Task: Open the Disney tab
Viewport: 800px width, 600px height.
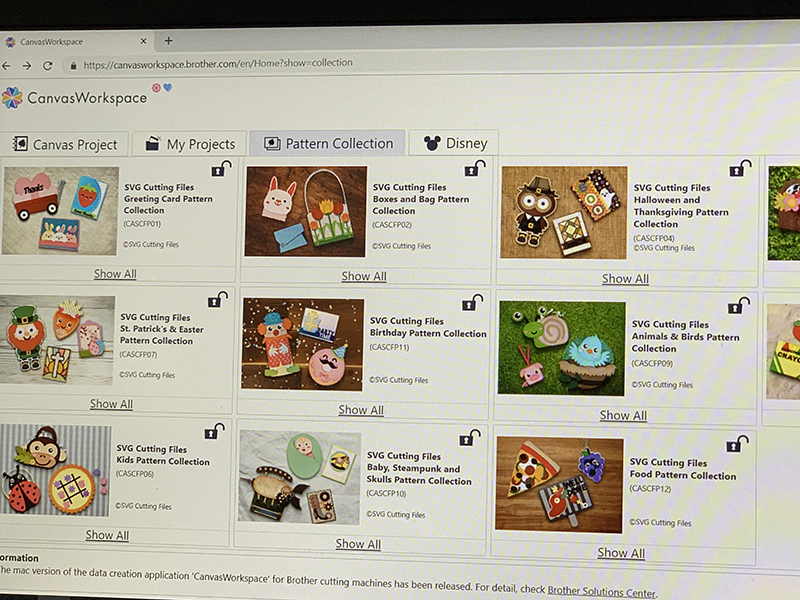Action: click(x=454, y=143)
